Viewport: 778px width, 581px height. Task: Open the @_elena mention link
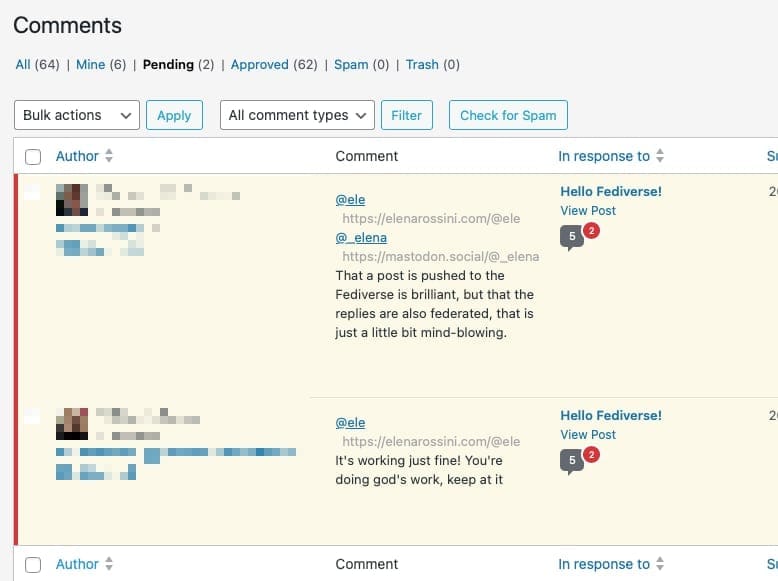(361, 237)
